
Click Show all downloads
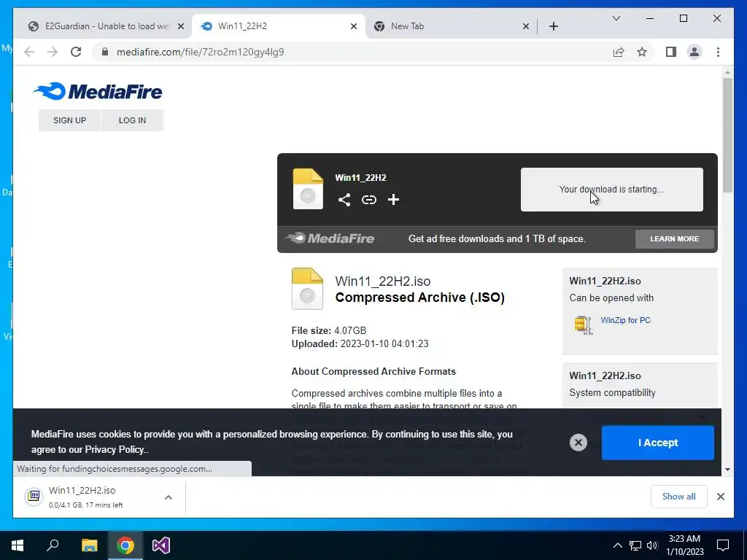pyautogui.click(x=679, y=496)
